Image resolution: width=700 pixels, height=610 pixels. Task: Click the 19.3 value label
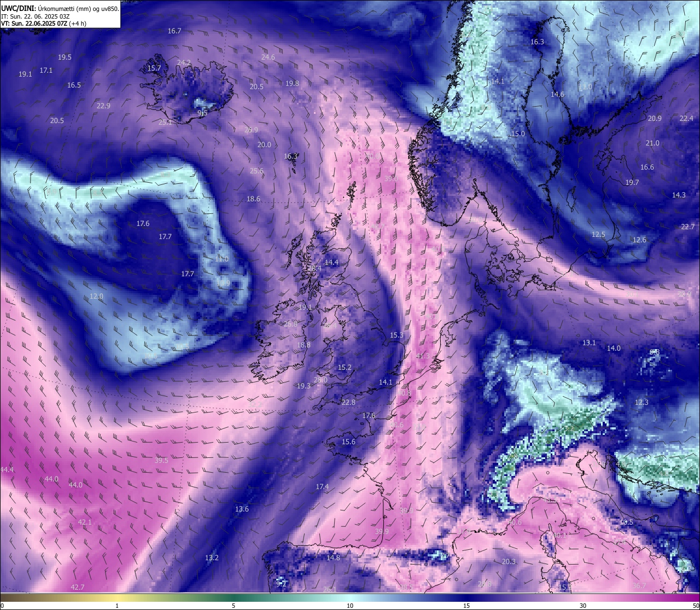(x=304, y=386)
